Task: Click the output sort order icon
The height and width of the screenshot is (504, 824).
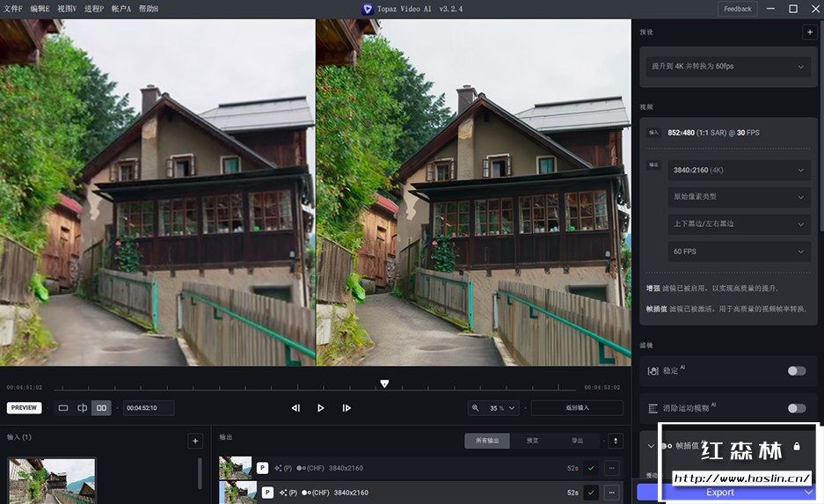Action: point(616,441)
